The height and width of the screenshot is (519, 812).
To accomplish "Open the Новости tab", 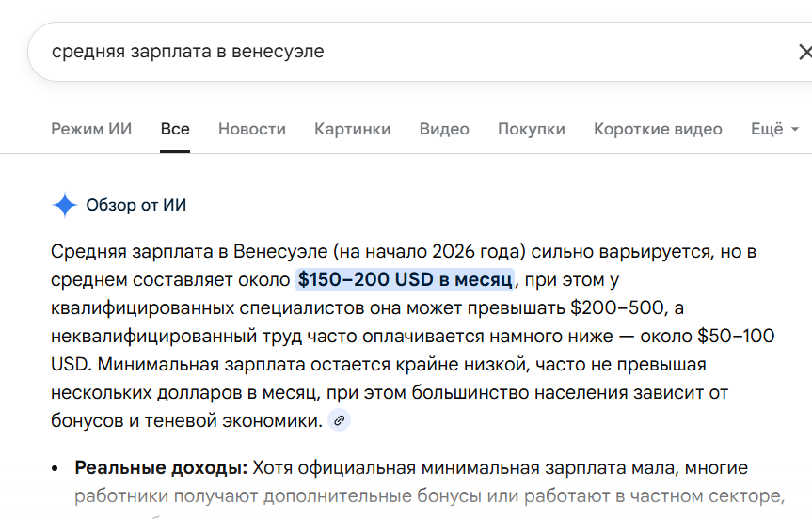I will tap(252, 129).
